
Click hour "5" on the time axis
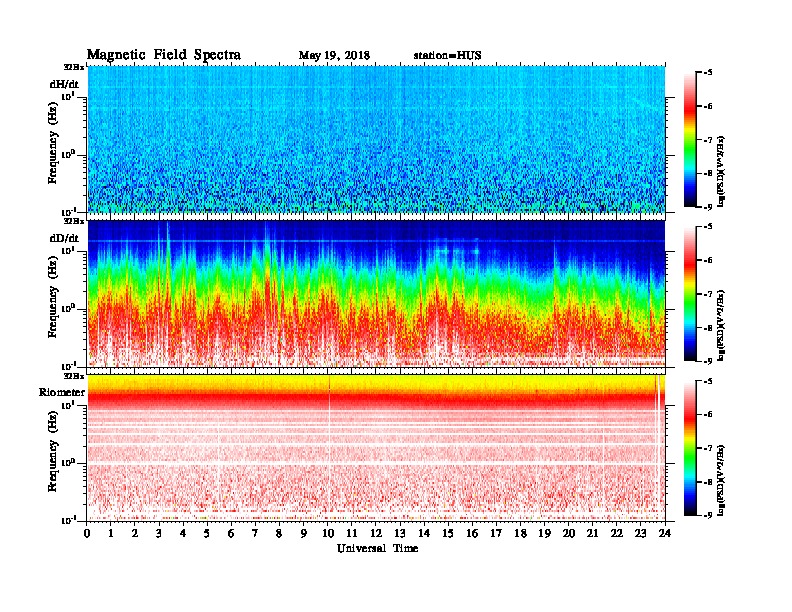pos(207,533)
